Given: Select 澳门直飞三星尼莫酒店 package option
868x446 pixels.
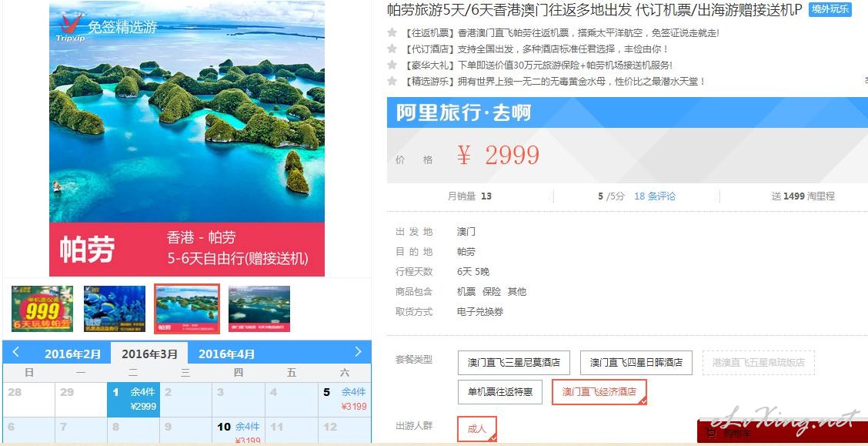Looking at the screenshot, I should pos(514,362).
